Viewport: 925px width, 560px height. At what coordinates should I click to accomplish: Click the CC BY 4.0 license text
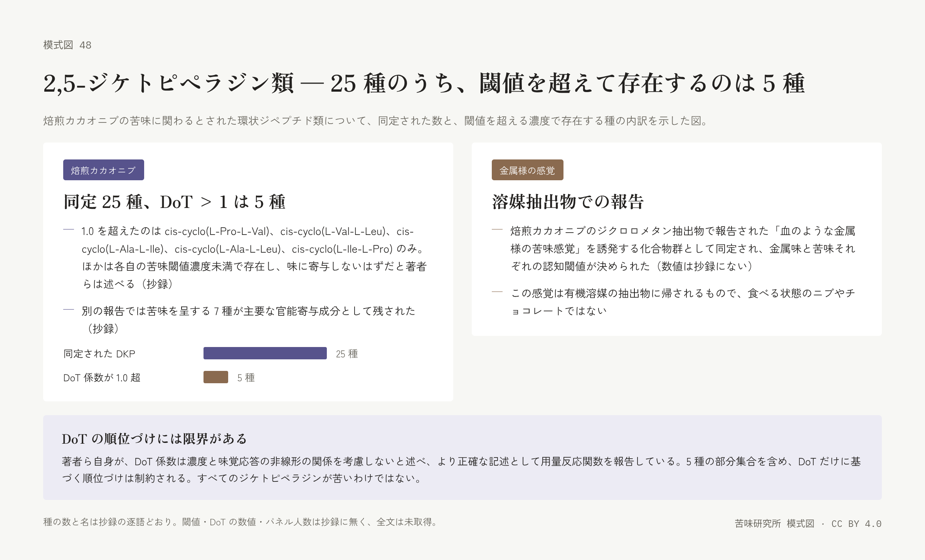click(x=856, y=523)
